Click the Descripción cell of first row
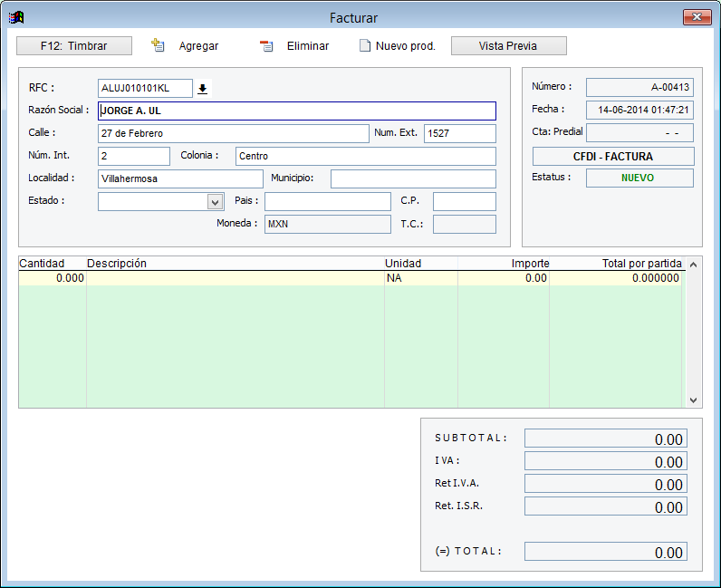The image size is (721, 588). (236, 279)
